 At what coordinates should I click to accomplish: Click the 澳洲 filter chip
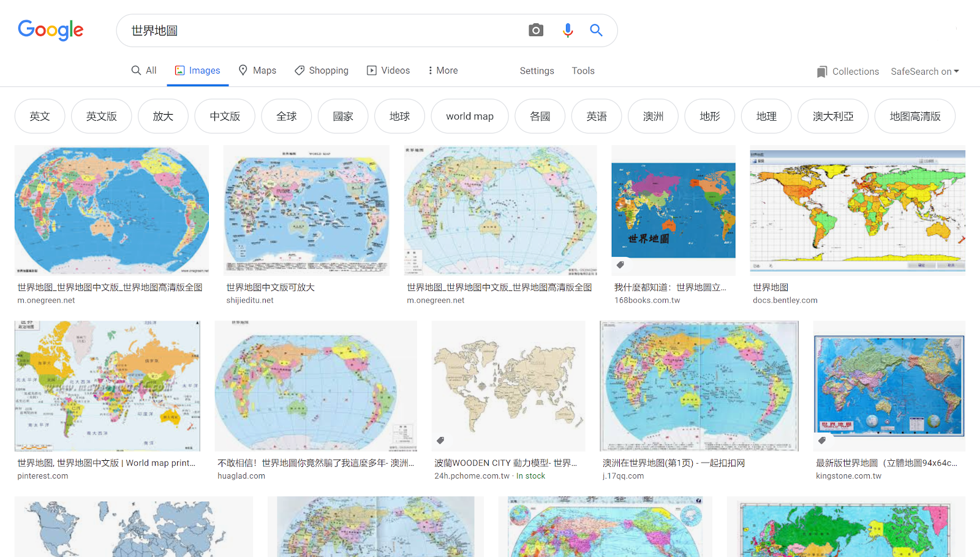click(654, 116)
